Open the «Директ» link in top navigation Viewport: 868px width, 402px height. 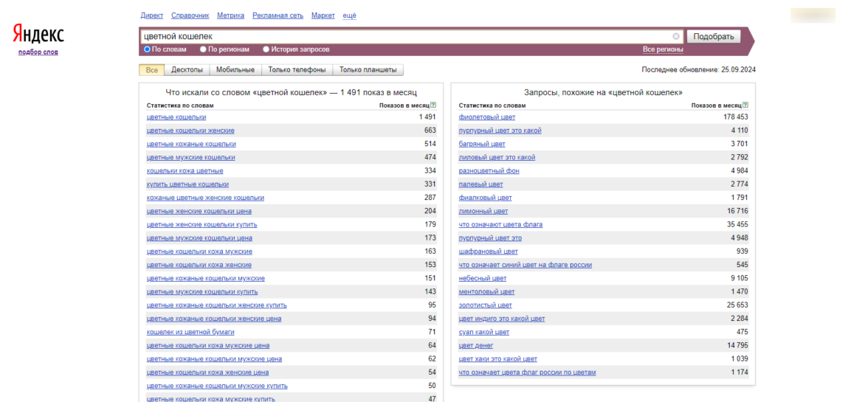151,15
